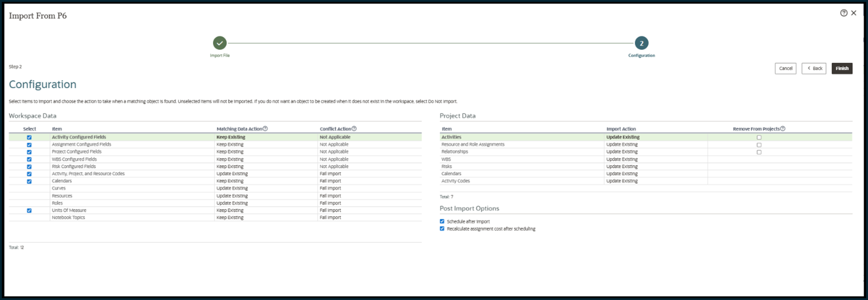Disable Recalculate assignment cost after scheduling
The height and width of the screenshot is (300, 868).
442,228
